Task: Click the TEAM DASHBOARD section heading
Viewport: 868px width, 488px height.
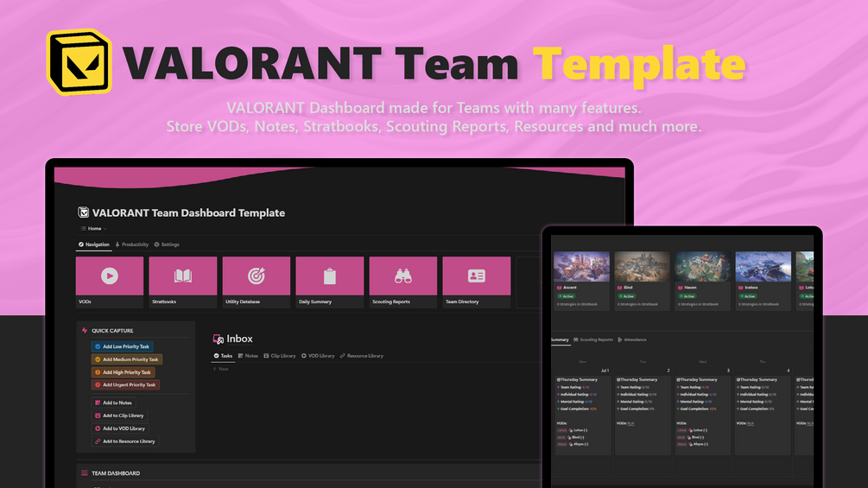Action: coord(116,473)
